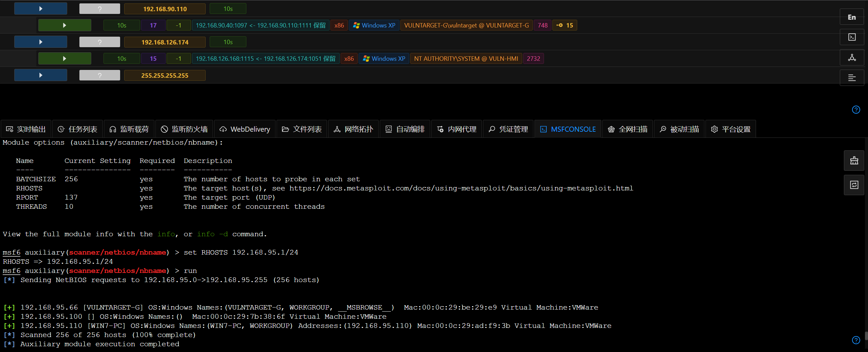Screen dimensions: 868x352
Task: Select host IP 192.168.126.174
Action: click(x=165, y=42)
